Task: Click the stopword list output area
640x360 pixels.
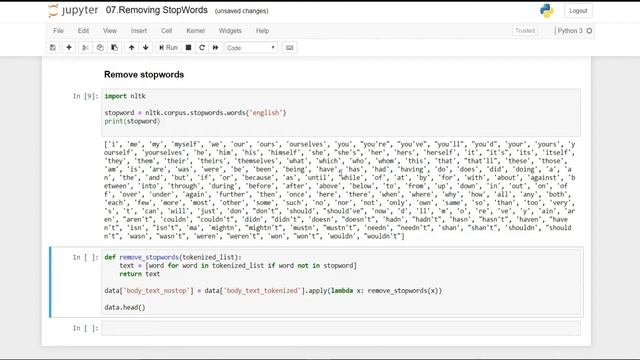Action: point(340,190)
